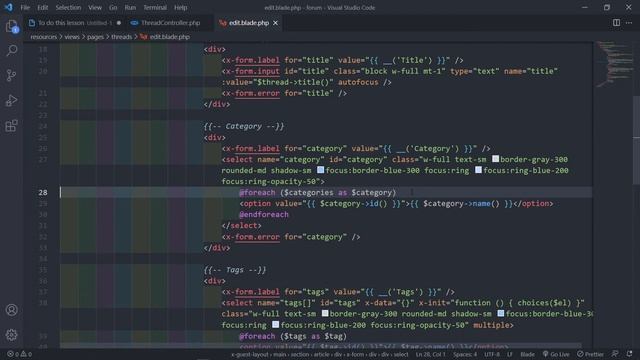Open the Extensions view
The image size is (640, 360).
click(11, 125)
